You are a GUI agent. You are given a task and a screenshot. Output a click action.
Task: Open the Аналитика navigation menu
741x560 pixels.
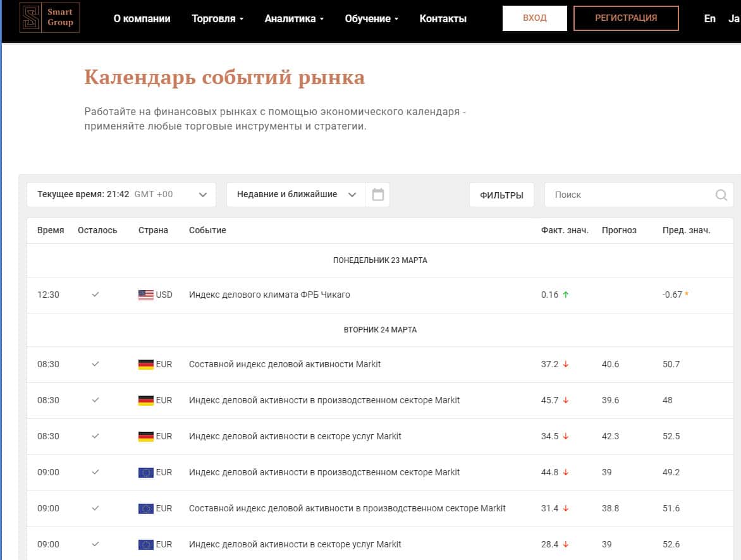tap(294, 19)
